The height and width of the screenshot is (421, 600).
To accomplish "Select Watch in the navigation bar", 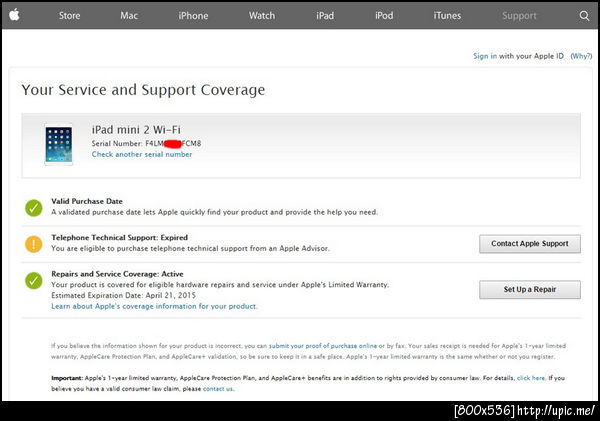I will tap(262, 16).
